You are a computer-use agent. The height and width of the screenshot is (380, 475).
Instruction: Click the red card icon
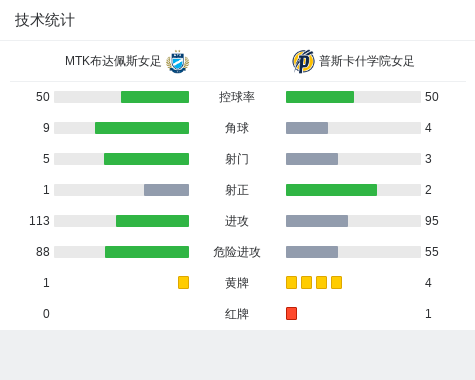(291, 313)
